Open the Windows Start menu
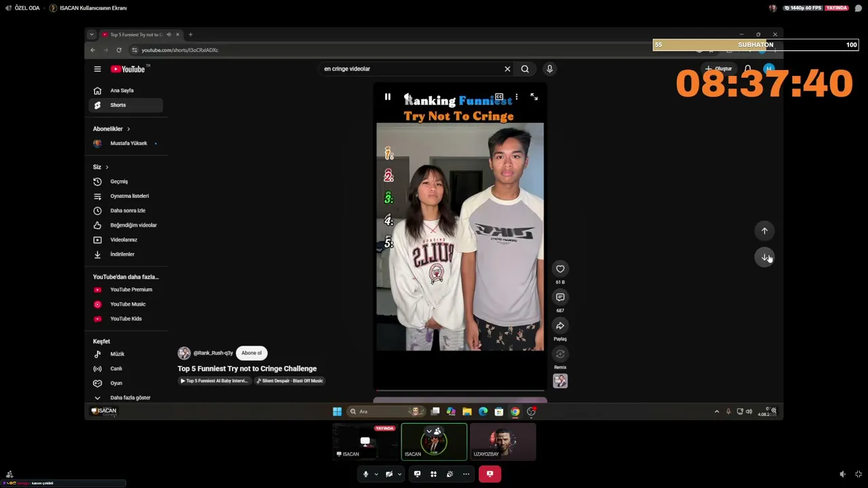868x488 pixels. tap(337, 411)
